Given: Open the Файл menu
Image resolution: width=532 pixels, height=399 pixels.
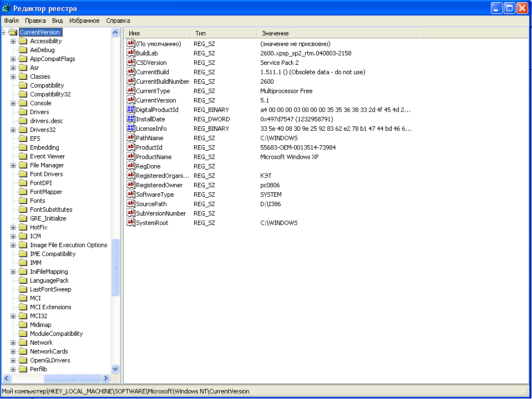Looking at the screenshot, I should tap(11, 21).
